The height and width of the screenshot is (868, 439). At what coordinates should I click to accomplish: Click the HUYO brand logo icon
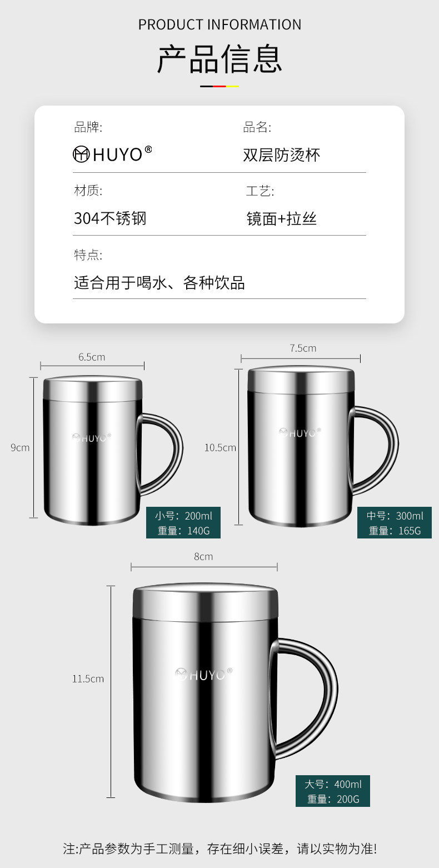tap(81, 154)
